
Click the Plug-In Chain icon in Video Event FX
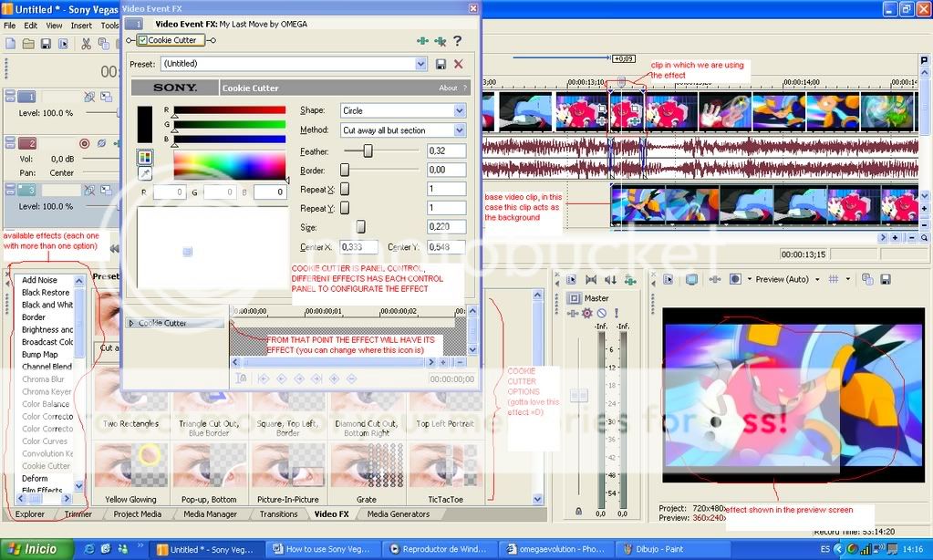coord(421,41)
